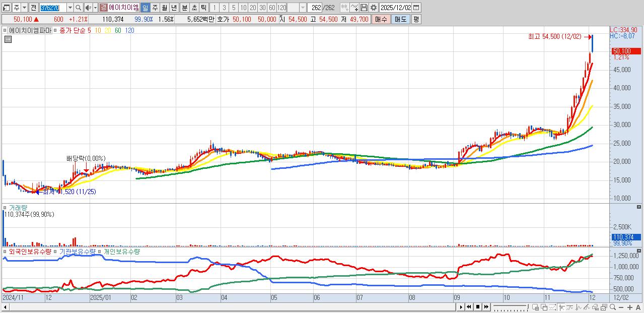Image resolution: width=644 pixels, height=313 pixels.
Task: Click the 매도 sell button
Action: [x=400, y=19]
